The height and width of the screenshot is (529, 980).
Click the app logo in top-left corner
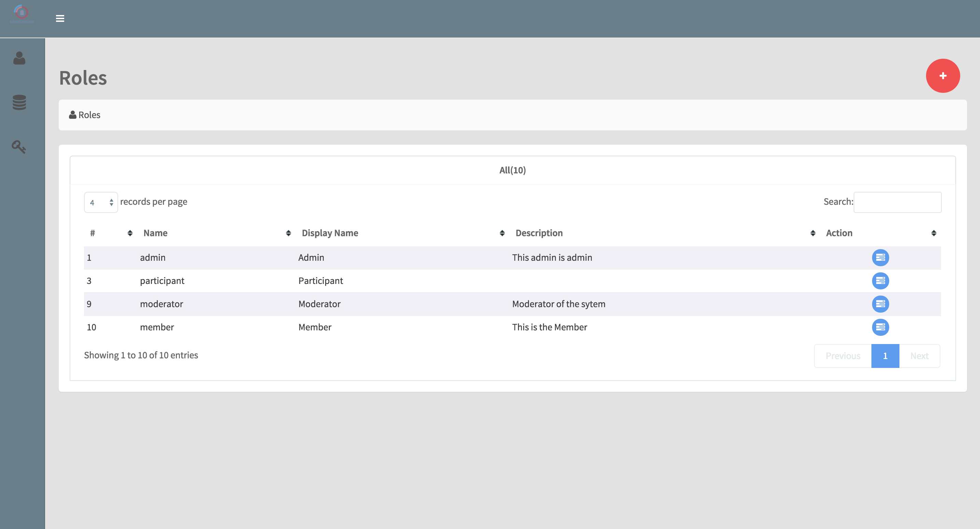click(x=22, y=14)
